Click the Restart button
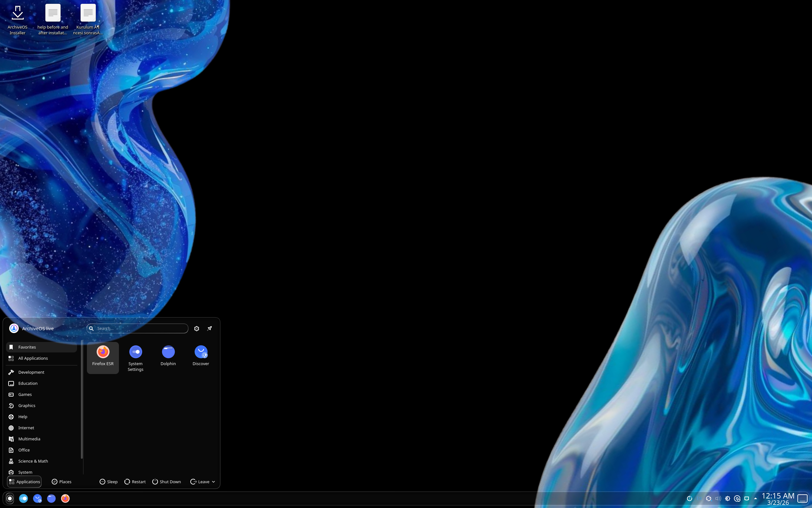This screenshot has height=508, width=812. (135, 481)
